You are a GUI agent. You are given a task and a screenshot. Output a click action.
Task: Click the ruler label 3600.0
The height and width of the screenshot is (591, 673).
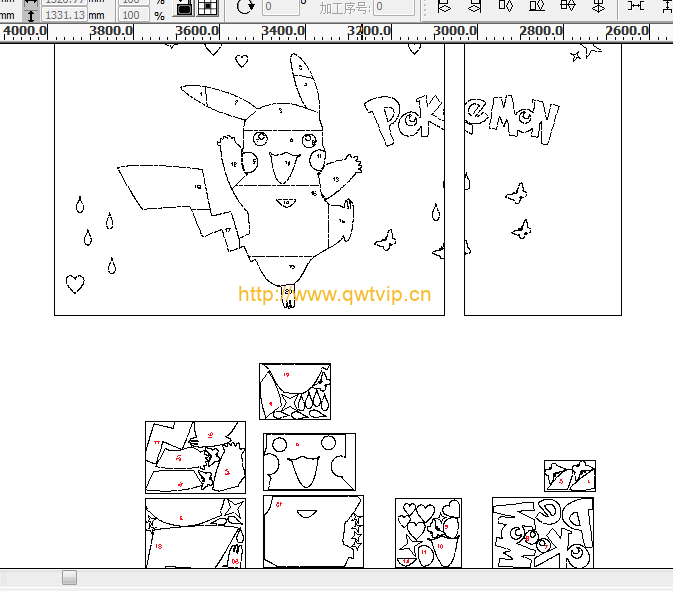197,31
